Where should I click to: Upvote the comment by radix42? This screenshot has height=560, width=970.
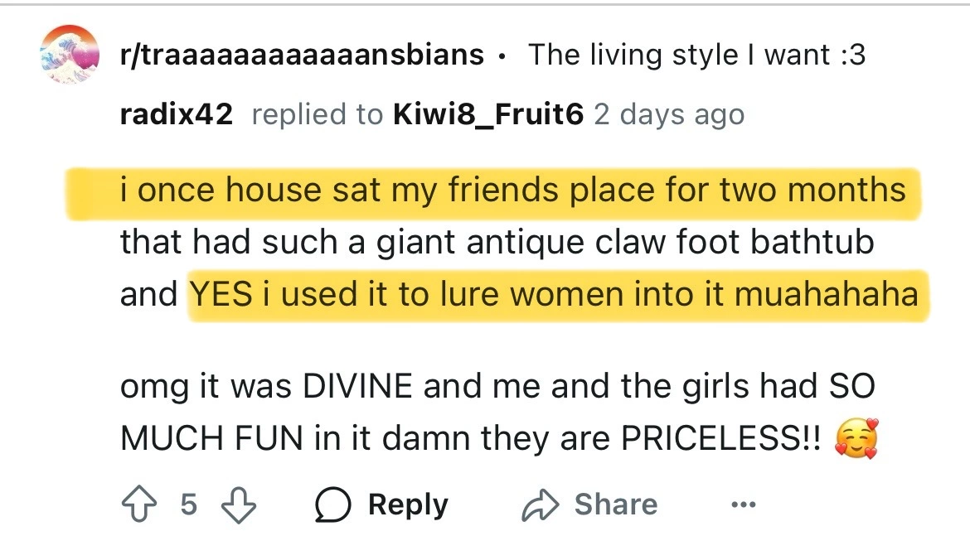(138, 504)
